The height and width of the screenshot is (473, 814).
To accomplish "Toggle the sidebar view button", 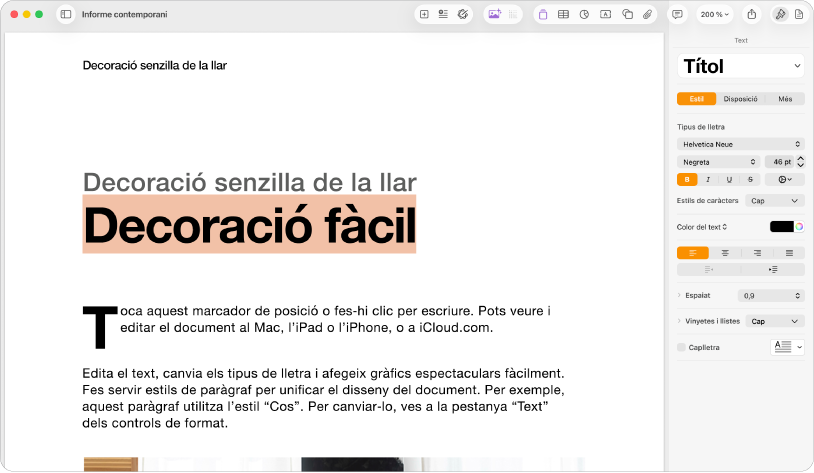I will pos(66,15).
